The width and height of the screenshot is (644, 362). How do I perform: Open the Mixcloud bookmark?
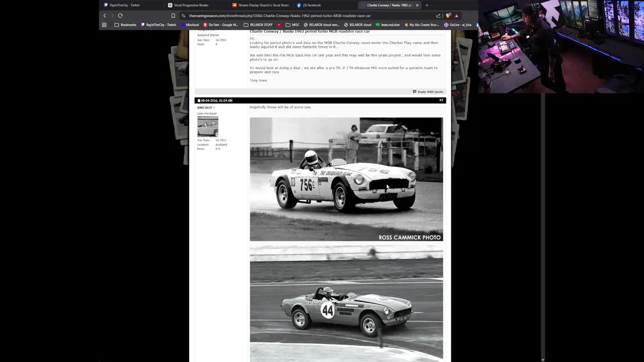pyautogui.click(x=190, y=25)
